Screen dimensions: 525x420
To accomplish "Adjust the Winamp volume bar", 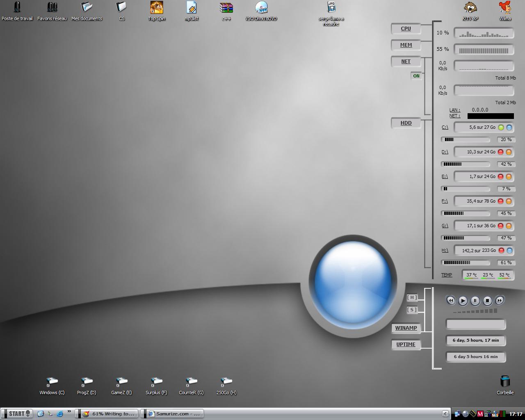I will 475,311.
